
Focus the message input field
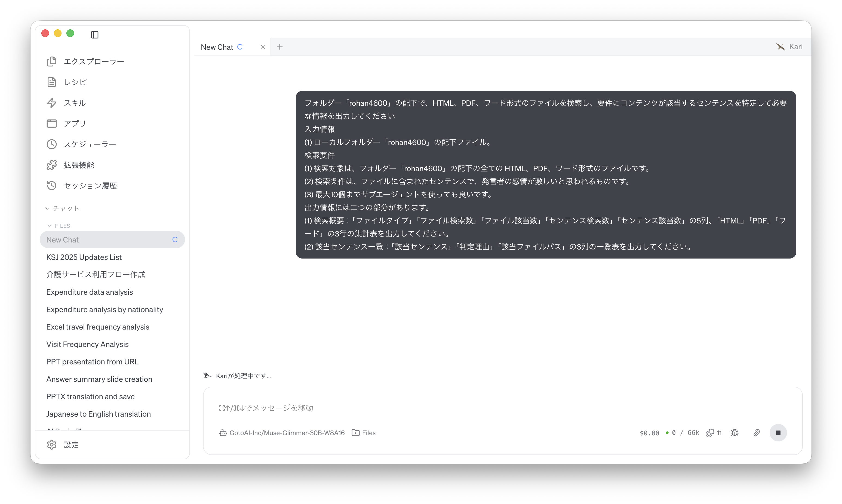click(502, 408)
